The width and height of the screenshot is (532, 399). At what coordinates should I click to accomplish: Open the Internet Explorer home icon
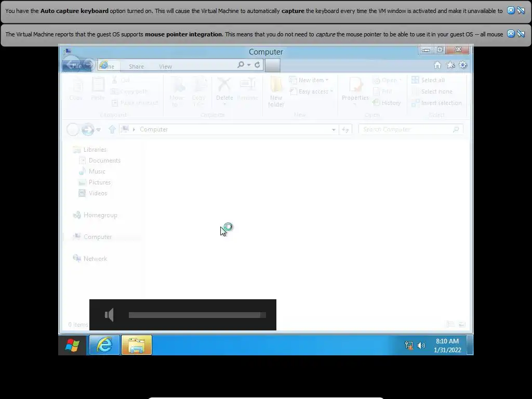pyautogui.click(x=437, y=65)
